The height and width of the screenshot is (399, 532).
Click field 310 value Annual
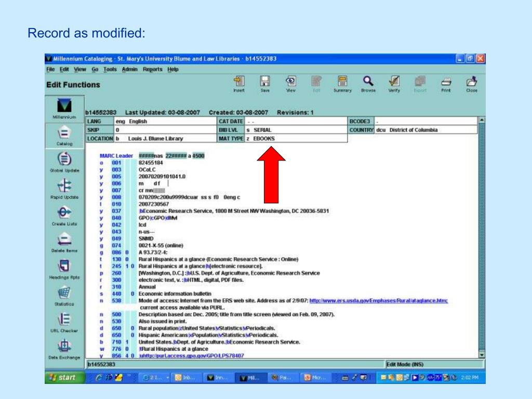(147, 287)
